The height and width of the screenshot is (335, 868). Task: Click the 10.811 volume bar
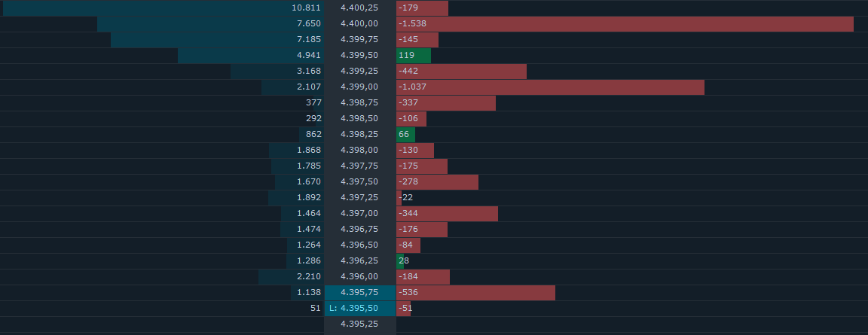coord(163,8)
